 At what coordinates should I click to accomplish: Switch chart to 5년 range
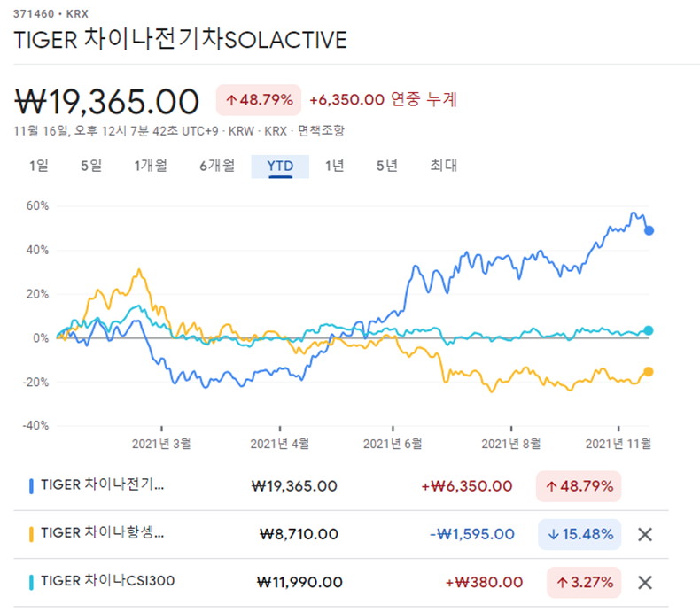pyautogui.click(x=386, y=166)
